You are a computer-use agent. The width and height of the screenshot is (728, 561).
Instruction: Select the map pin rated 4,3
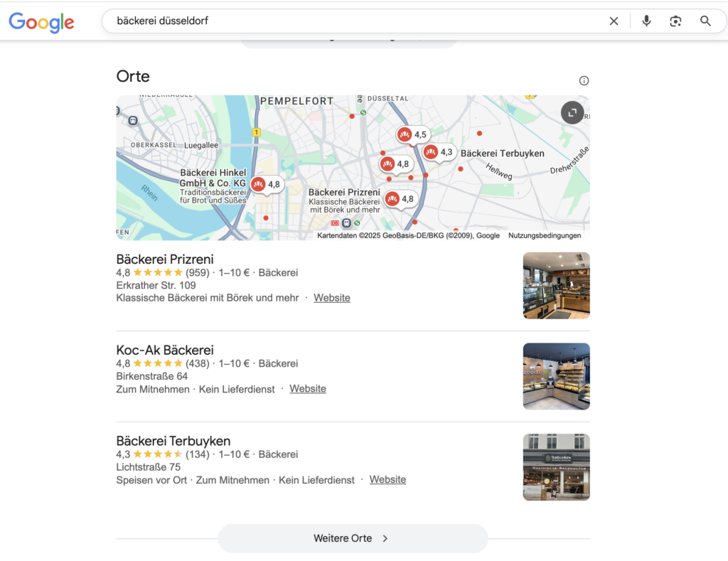(x=439, y=152)
